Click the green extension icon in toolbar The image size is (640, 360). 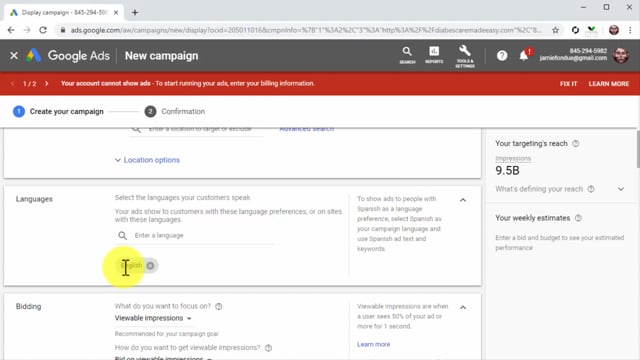(591, 30)
